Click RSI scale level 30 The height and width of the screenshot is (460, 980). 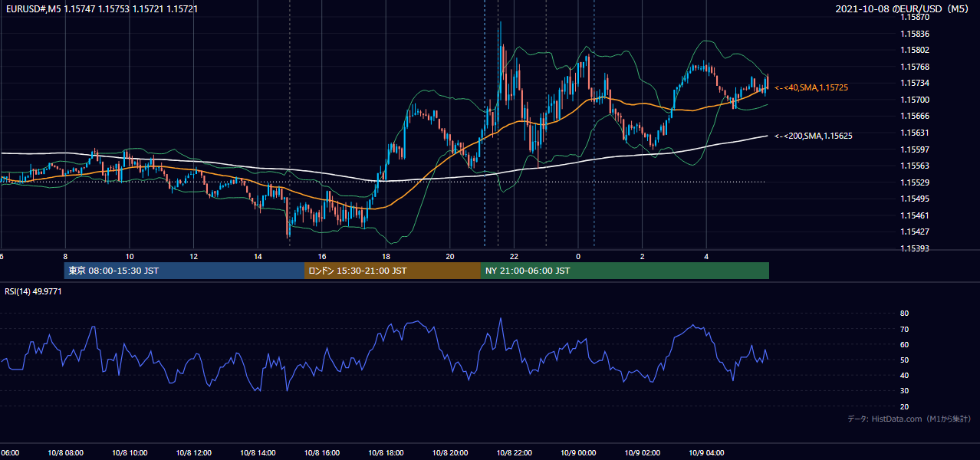904,391
